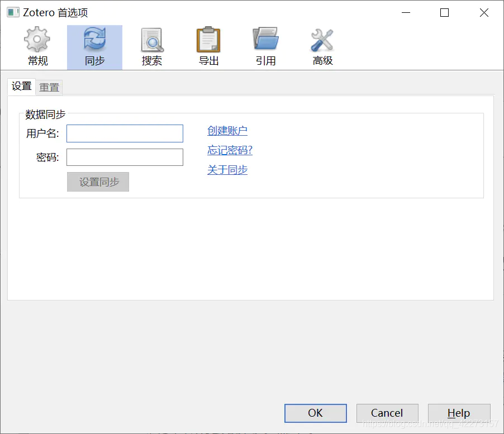Click the Zotero app icon in title bar
Viewport: 504px width, 434px height.
point(13,12)
